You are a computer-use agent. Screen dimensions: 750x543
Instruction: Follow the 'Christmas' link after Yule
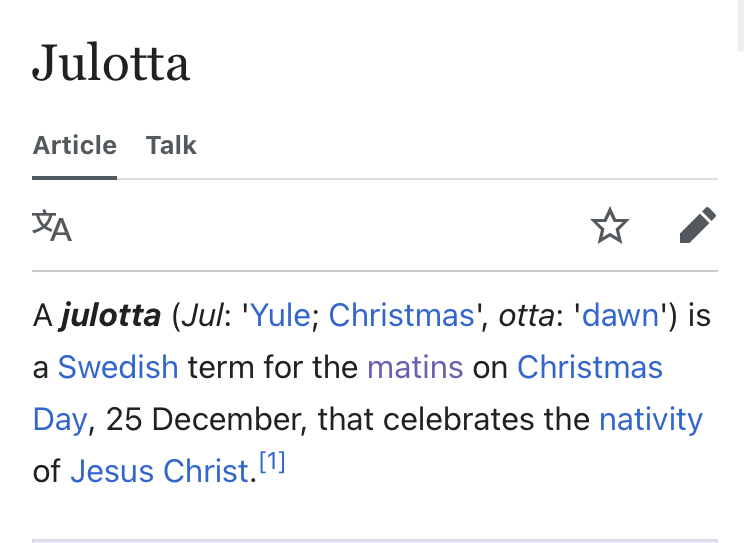[401, 316]
